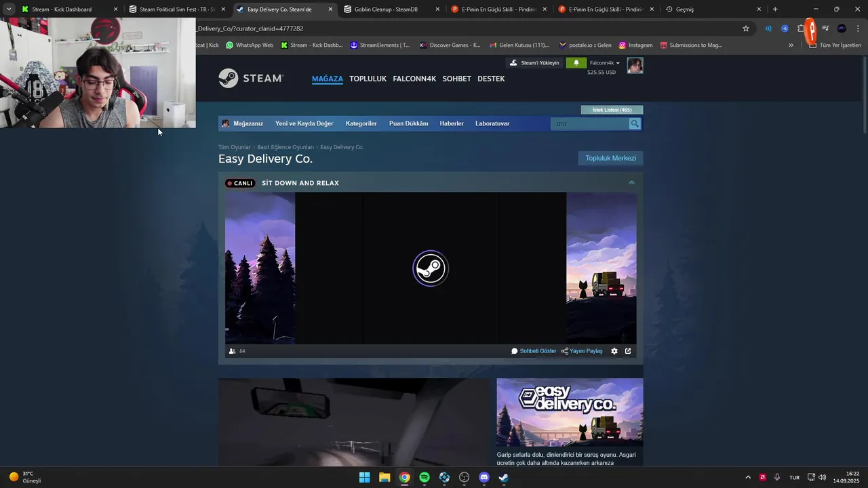Screen dimensions: 868x488
Task: Select MAĞAZA in Steam header
Action: click(328, 79)
